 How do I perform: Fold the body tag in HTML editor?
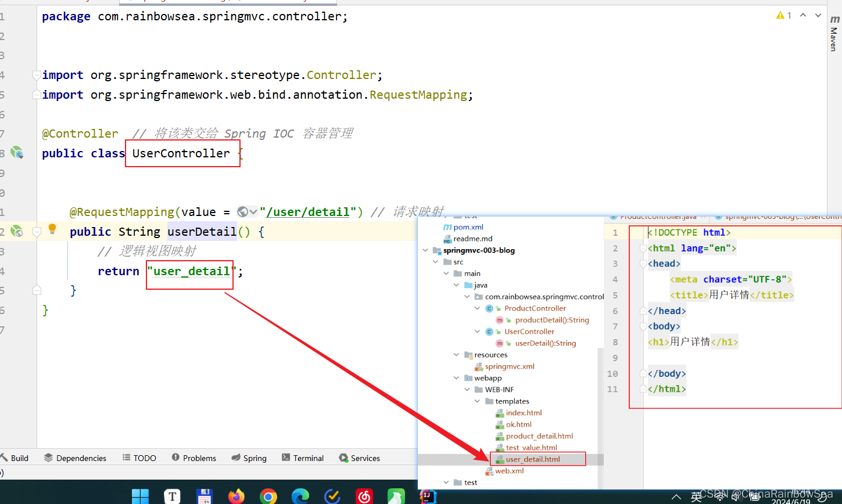pyautogui.click(x=643, y=326)
